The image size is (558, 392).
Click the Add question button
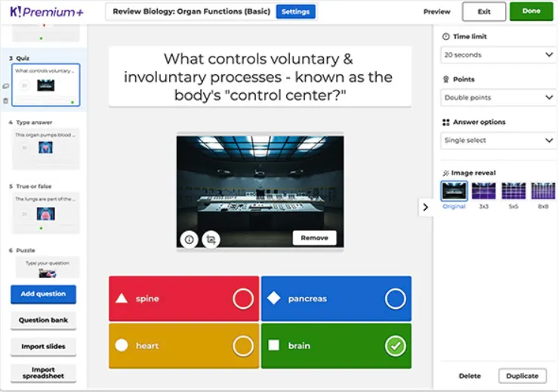(x=43, y=294)
